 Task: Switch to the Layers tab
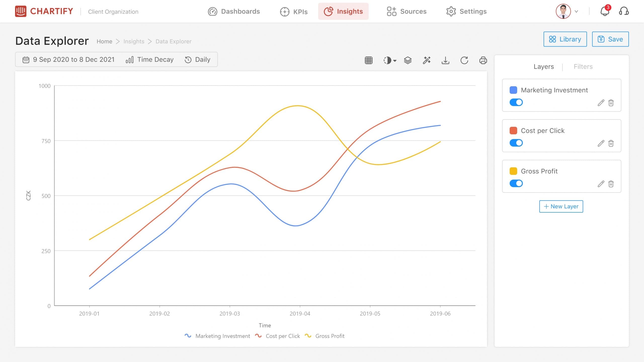tap(544, 66)
